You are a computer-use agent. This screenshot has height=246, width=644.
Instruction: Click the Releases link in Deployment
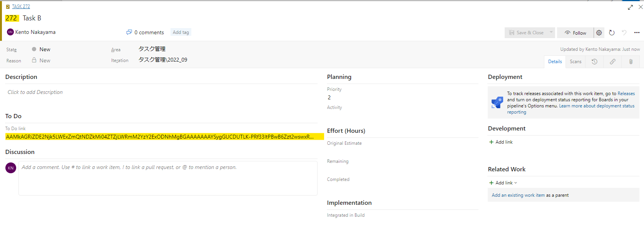(626, 94)
